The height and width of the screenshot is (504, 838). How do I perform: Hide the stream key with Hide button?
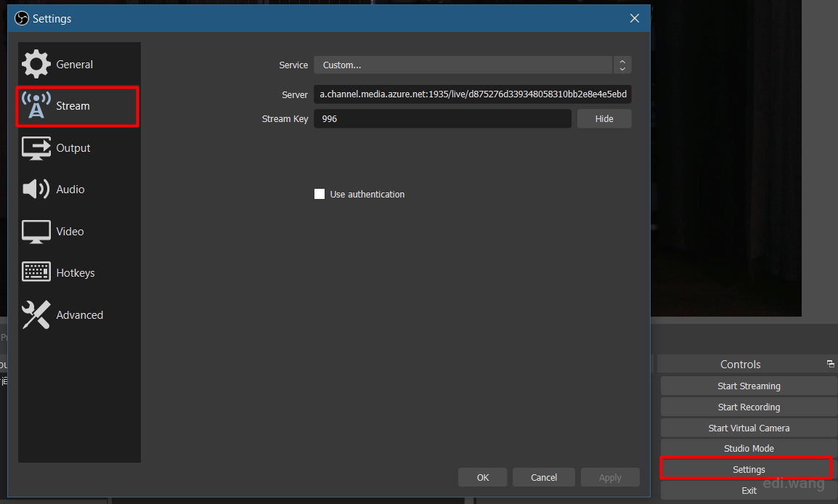[604, 118]
